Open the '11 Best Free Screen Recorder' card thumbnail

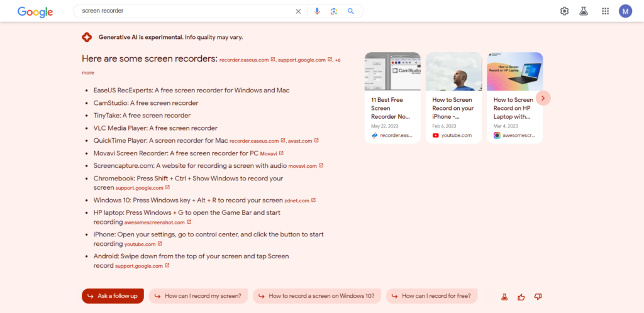(x=392, y=72)
